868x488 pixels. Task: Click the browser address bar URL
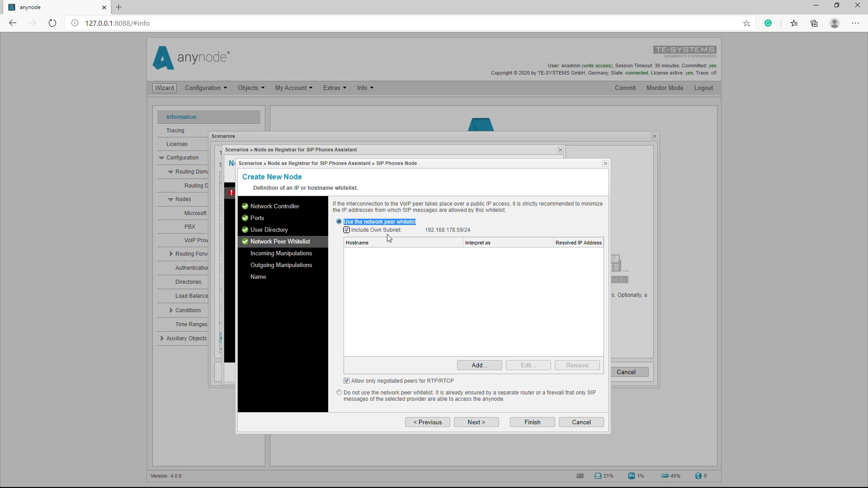pos(117,23)
